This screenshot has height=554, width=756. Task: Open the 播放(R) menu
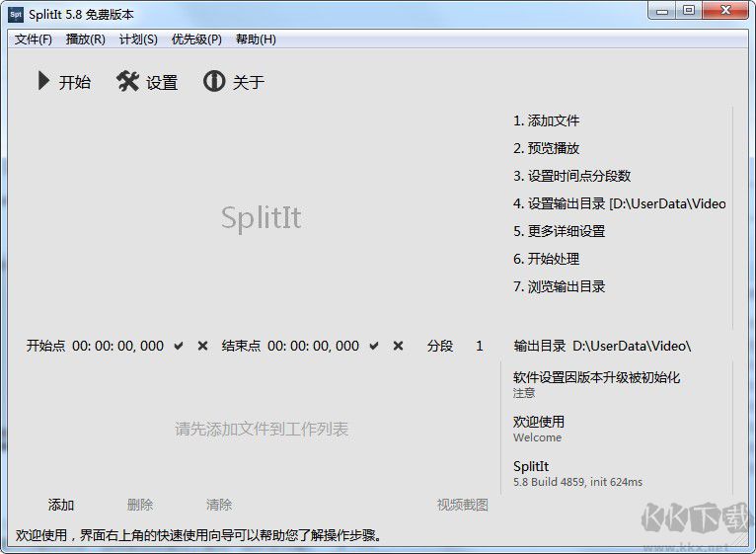coord(85,40)
